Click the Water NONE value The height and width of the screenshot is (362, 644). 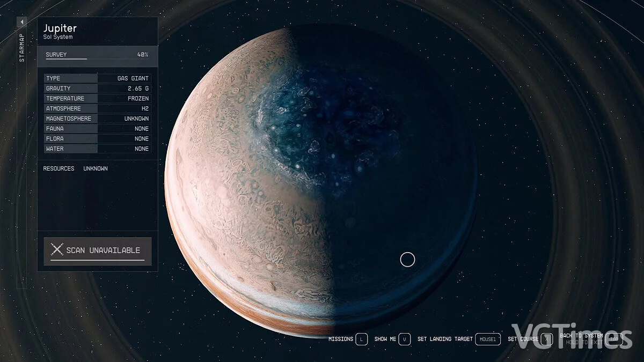(x=142, y=149)
